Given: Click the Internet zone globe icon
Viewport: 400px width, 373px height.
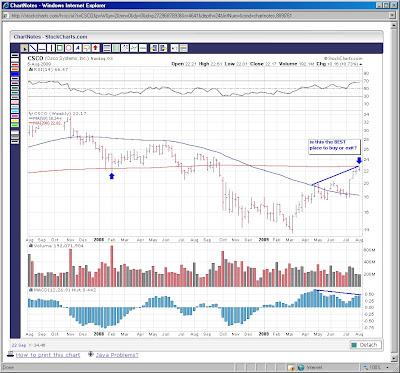Looking at the screenshot, I should [301, 367].
